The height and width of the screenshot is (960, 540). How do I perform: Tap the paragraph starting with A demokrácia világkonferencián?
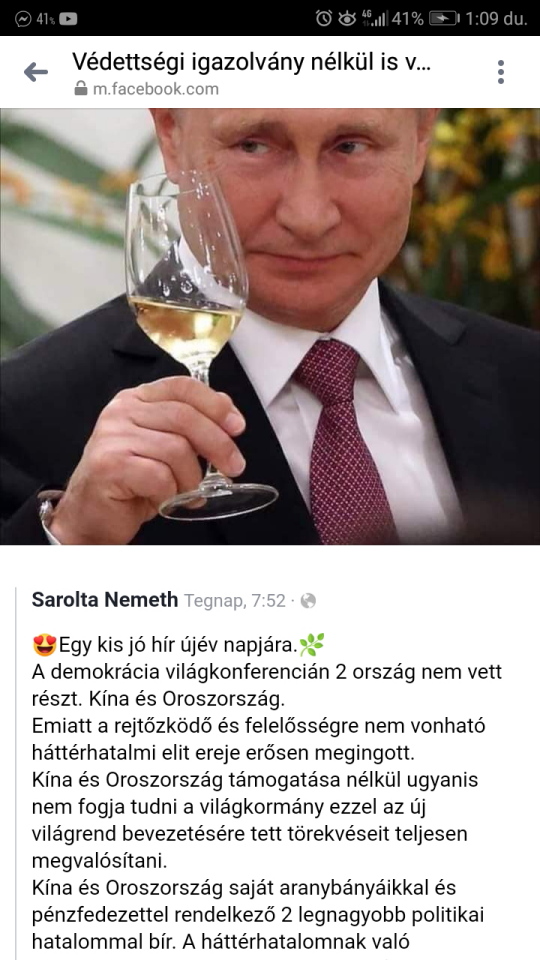click(267, 685)
